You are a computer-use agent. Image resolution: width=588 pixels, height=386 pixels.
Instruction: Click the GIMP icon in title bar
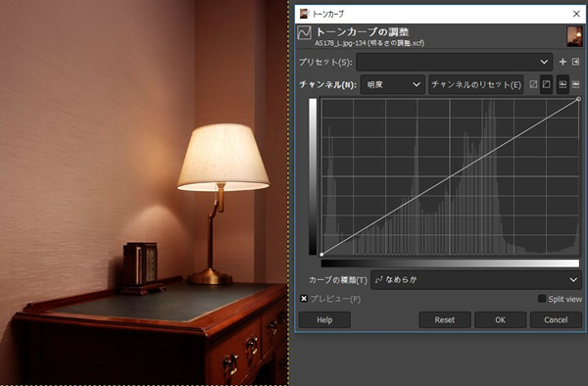pyautogui.click(x=304, y=14)
